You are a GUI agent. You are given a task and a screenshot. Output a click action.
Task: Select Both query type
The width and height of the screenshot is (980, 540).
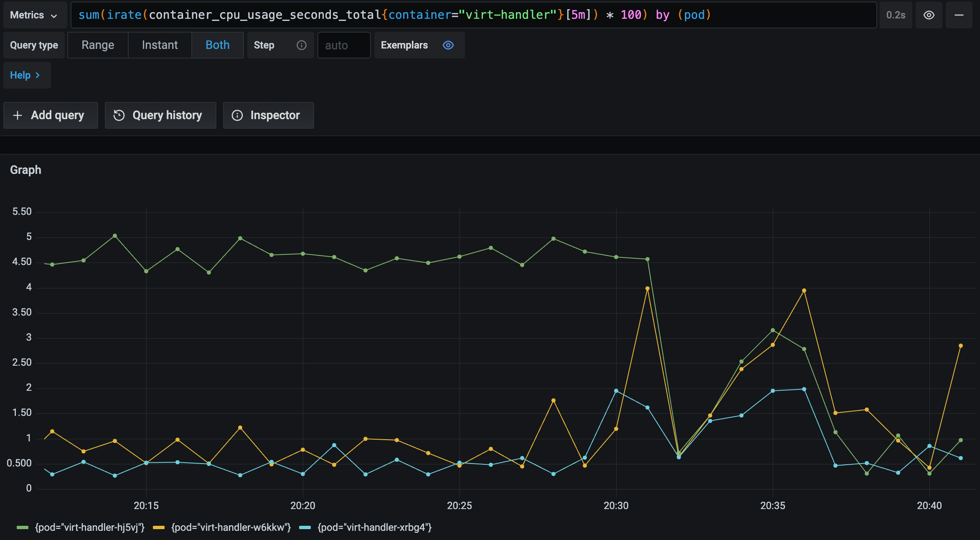217,45
